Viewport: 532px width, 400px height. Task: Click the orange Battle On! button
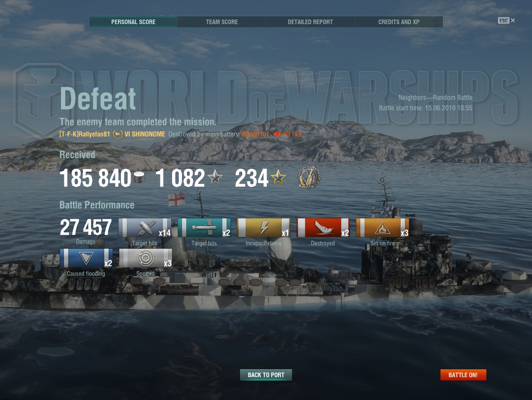pyautogui.click(x=463, y=375)
